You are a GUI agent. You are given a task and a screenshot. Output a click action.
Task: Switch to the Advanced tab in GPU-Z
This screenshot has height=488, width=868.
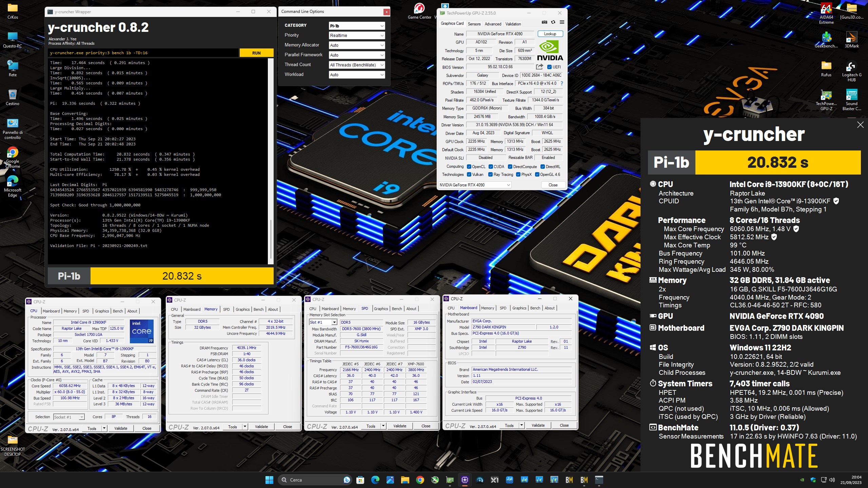pos(493,24)
